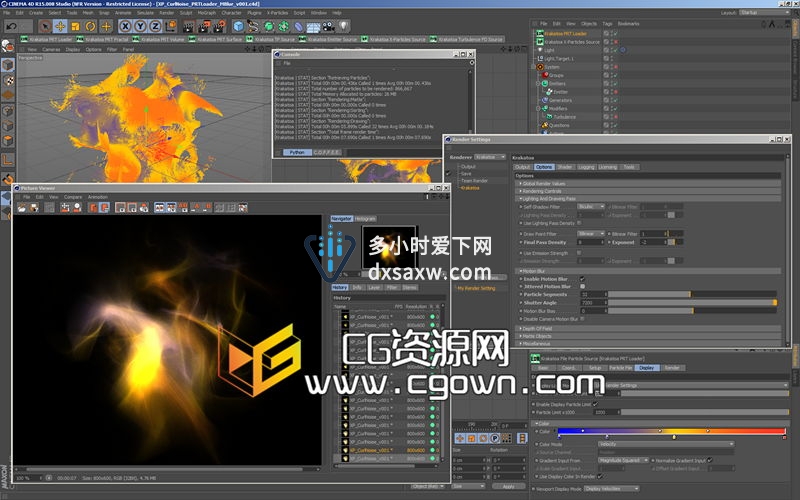Click the deformer capsule icon in the toolbar
Image resolution: width=800 pixels, height=500 pixels.
click(x=298, y=26)
